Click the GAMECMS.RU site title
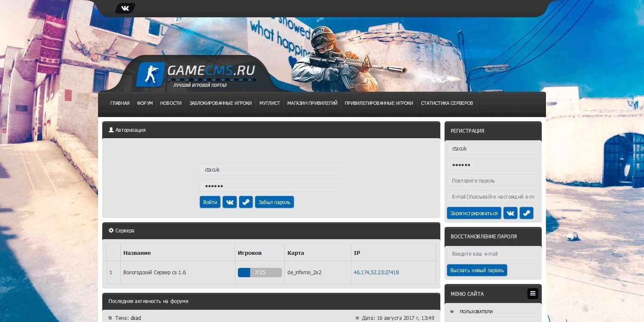The image size is (644, 322). point(211,70)
